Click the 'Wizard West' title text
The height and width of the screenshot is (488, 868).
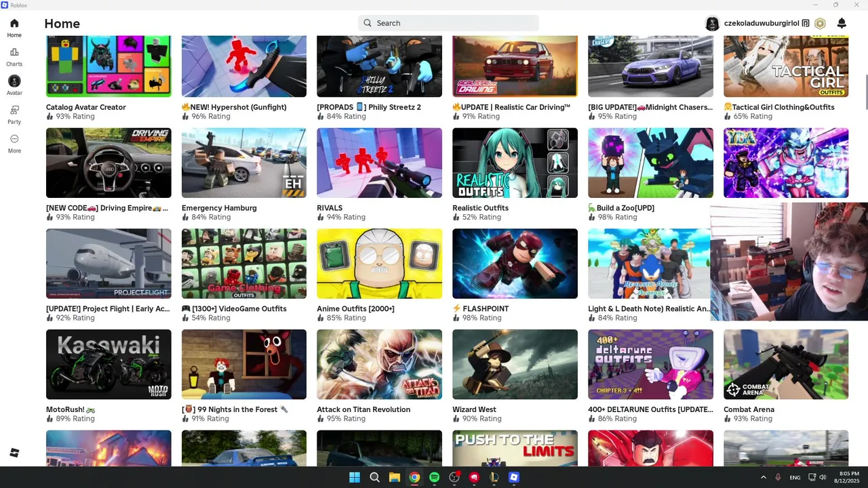click(x=474, y=409)
